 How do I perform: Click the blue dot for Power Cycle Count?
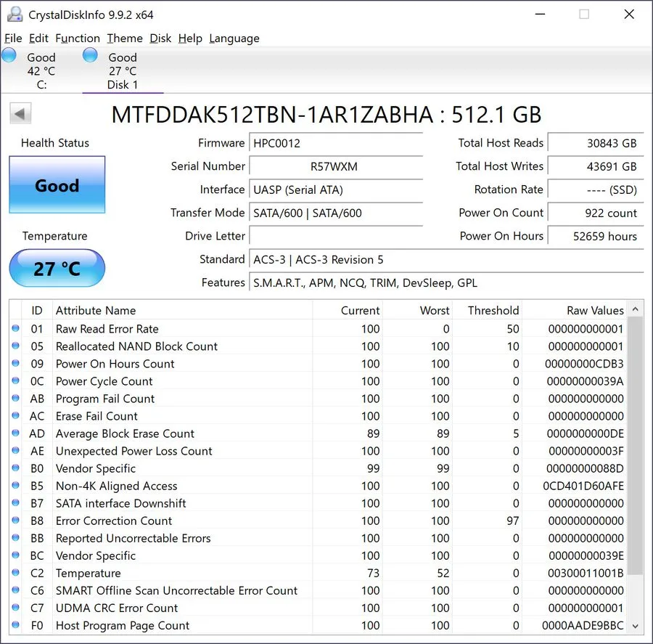pos(15,381)
